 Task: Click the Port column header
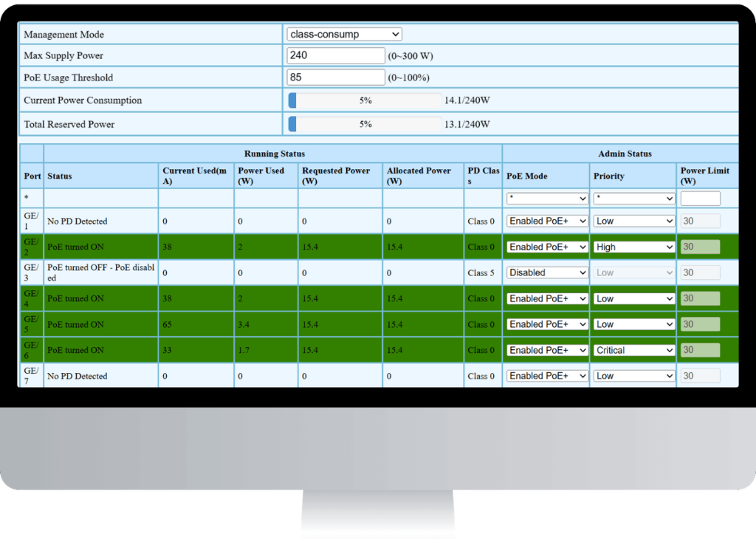pos(32,176)
